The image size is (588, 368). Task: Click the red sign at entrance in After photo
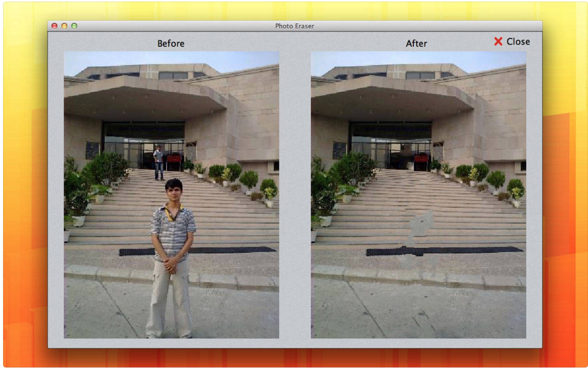coord(421,159)
